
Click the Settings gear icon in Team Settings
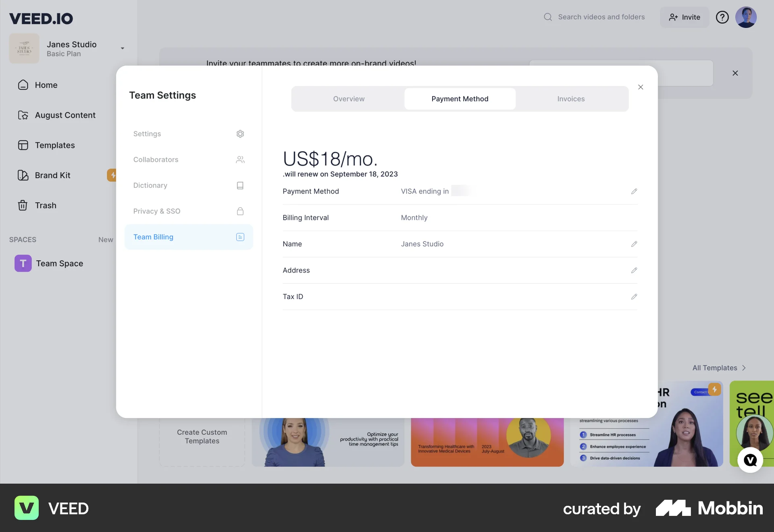[240, 134]
